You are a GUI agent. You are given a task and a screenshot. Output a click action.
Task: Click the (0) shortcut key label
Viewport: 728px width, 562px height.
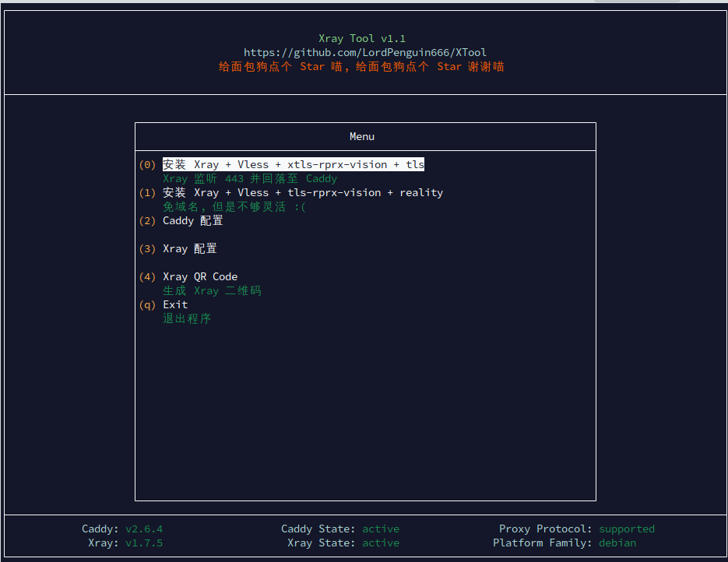coord(147,165)
